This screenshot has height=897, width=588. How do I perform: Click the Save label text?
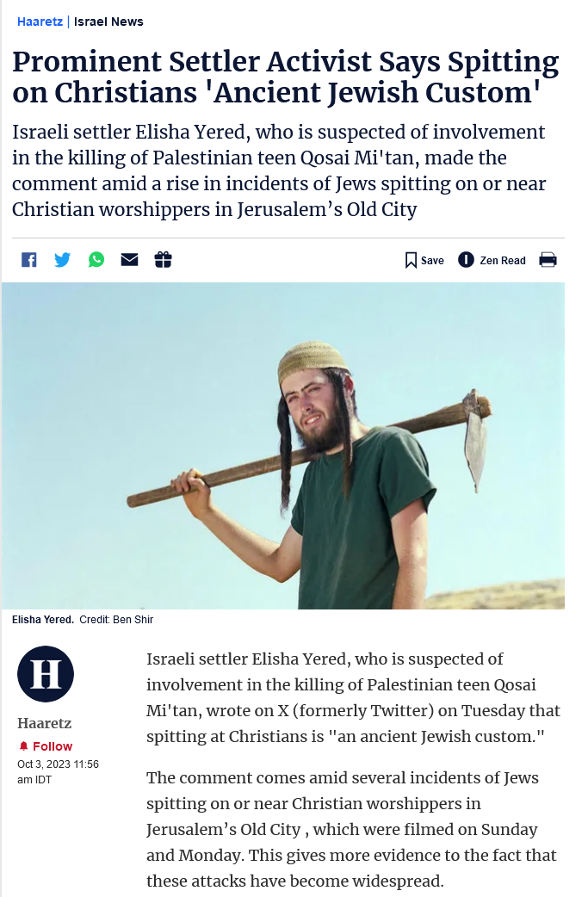coord(432,260)
